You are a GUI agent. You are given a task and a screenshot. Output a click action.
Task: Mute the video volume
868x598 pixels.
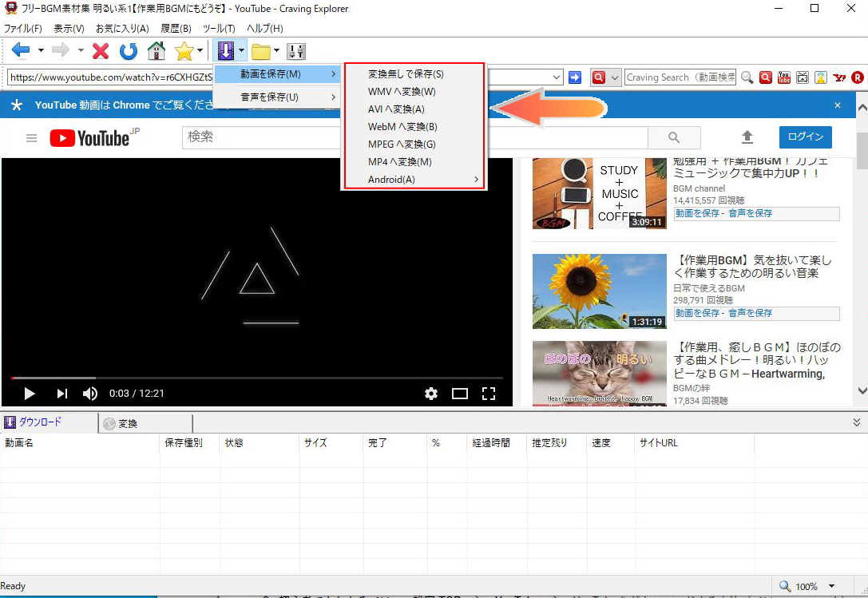[89, 394]
